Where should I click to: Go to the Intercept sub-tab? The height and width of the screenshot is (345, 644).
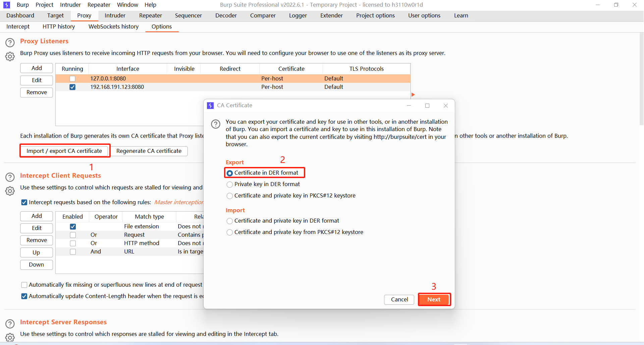coord(18,26)
